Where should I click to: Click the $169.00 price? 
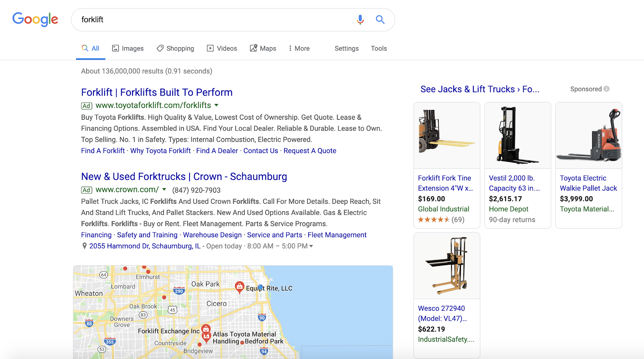tap(431, 199)
